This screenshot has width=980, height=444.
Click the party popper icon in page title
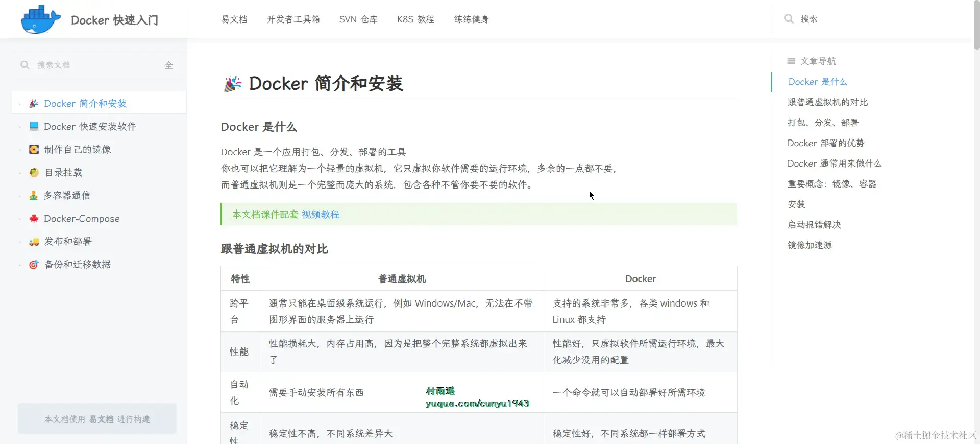pyautogui.click(x=233, y=84)
